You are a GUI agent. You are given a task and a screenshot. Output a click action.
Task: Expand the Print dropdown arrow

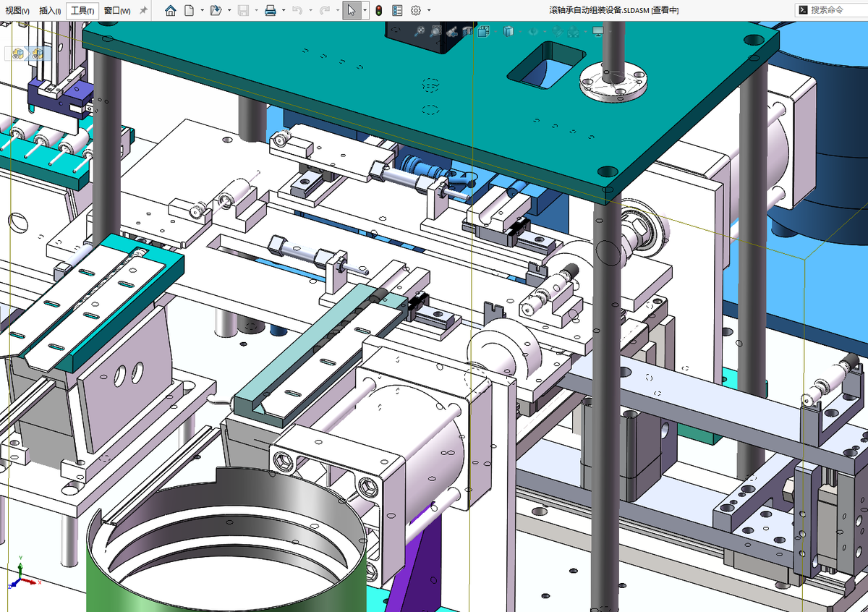[x=284, y=11]
